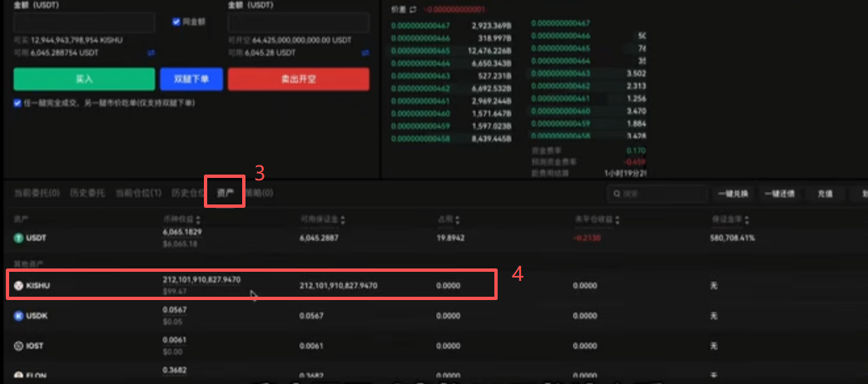Sort assets by 未平仓收益 column
The image size is (868, 384).
pyautogui.click(x=617, y=220)
